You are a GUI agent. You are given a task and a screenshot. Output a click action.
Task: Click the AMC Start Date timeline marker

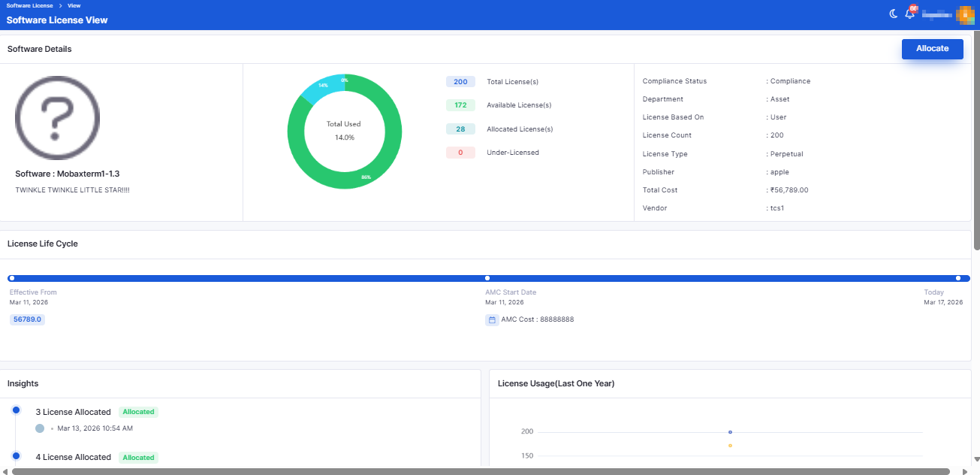click(487, 278)
